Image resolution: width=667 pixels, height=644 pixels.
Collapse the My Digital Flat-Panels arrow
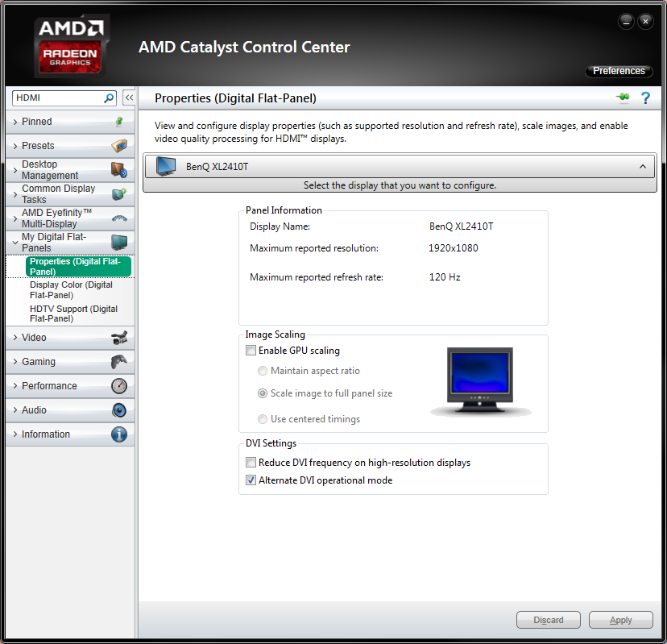pos(15,243)
